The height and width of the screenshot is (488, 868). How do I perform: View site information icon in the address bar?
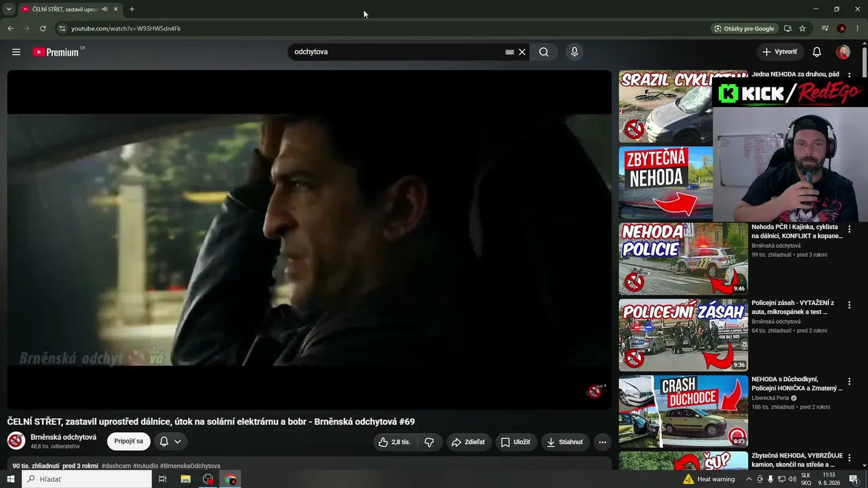tap(62, 28)
